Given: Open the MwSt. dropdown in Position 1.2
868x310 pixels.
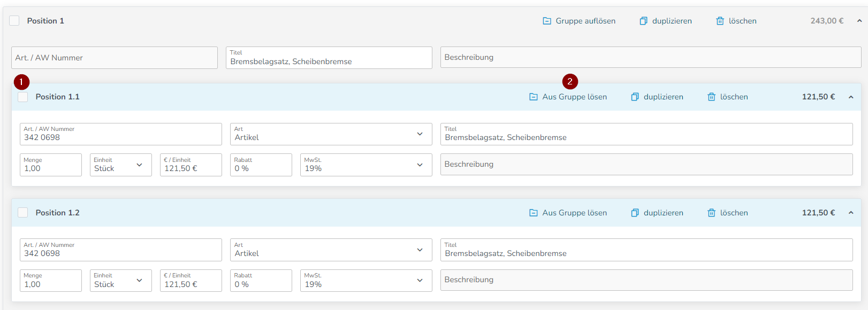Looking at the screenshot, I should 366,281.
